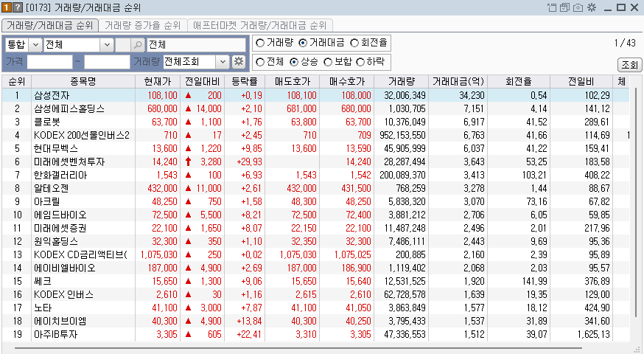Select 에이치브이엠 in the list
The image size is (644, 354).
coord(315,321)
